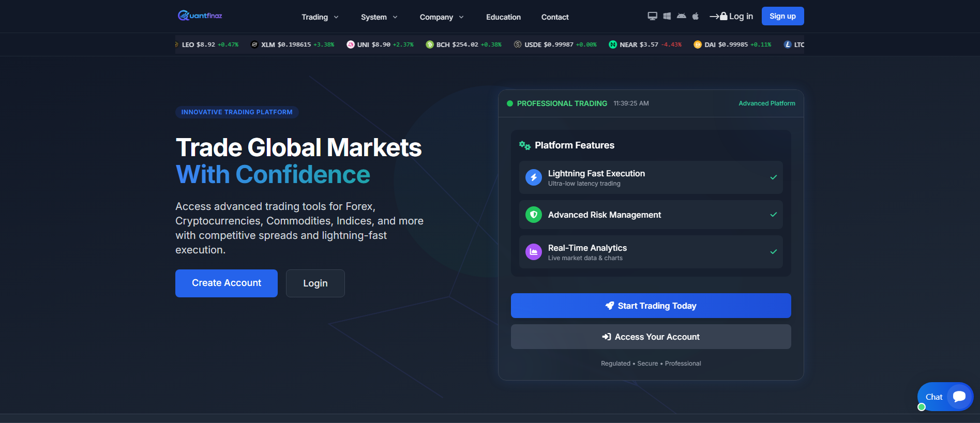Expand the Trading dropdown menu
Viewport: 980px width, 423px height.
pyautogui.click(x=320, y=17)
